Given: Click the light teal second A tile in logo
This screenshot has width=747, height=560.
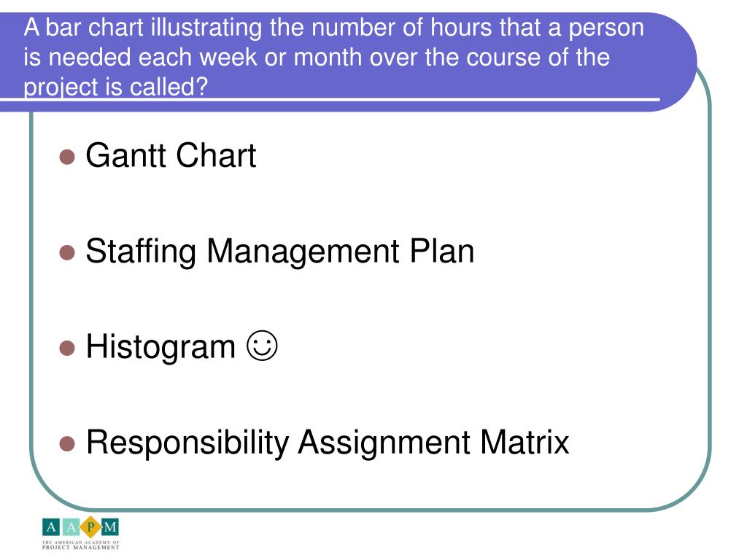Looking at the screenshot, I should pyautogui.click(x=71, y=526).
